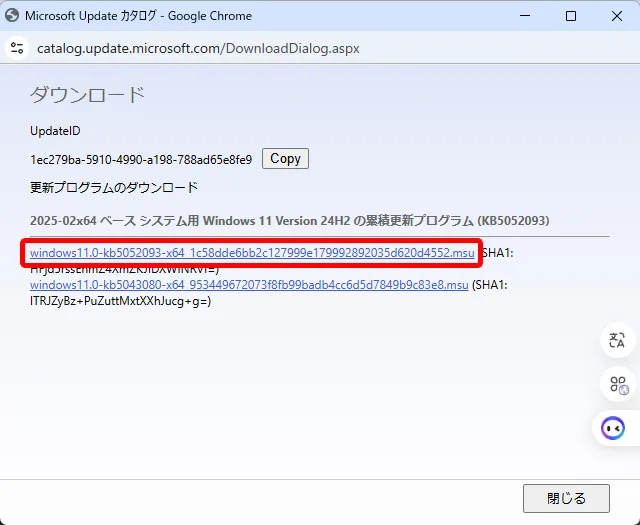Maximize the Chrome window
Viewport: 640px width, 525px height.
click(571, 16)
